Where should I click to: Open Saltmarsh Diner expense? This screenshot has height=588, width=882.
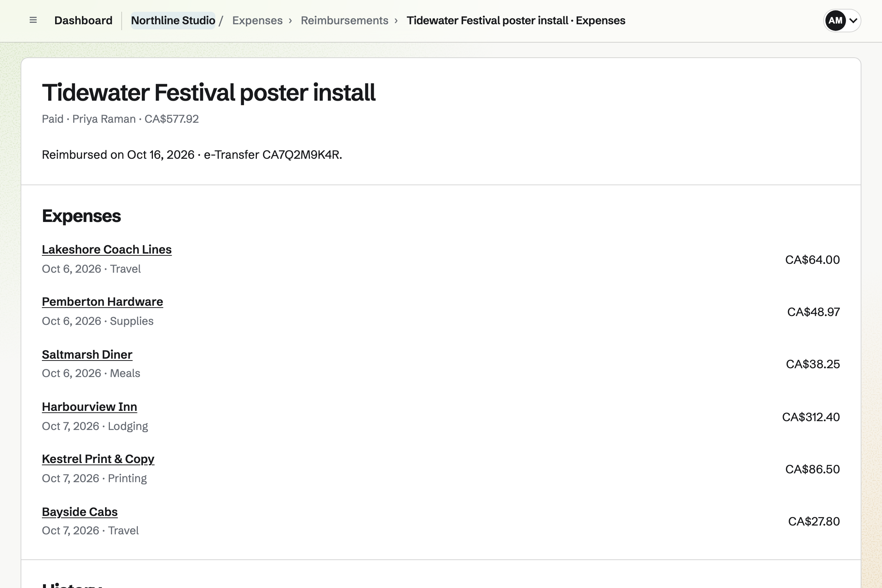(87, 354)
